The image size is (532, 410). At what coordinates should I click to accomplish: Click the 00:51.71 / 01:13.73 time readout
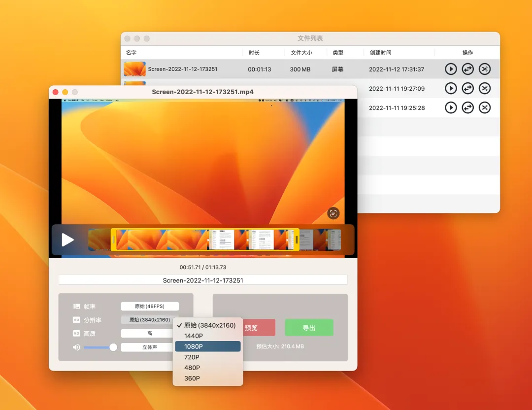(203, 267)
